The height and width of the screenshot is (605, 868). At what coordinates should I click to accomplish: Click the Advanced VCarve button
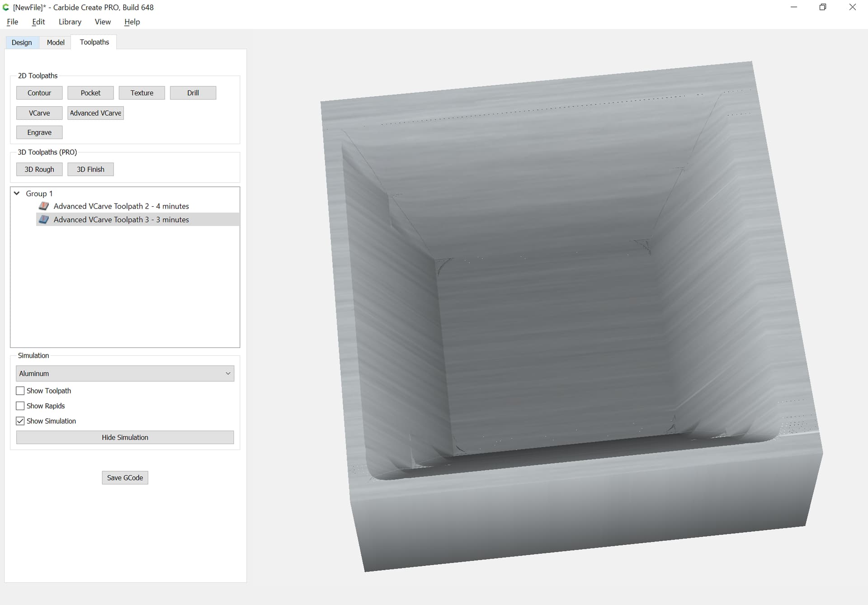click(x=96, y=113)
